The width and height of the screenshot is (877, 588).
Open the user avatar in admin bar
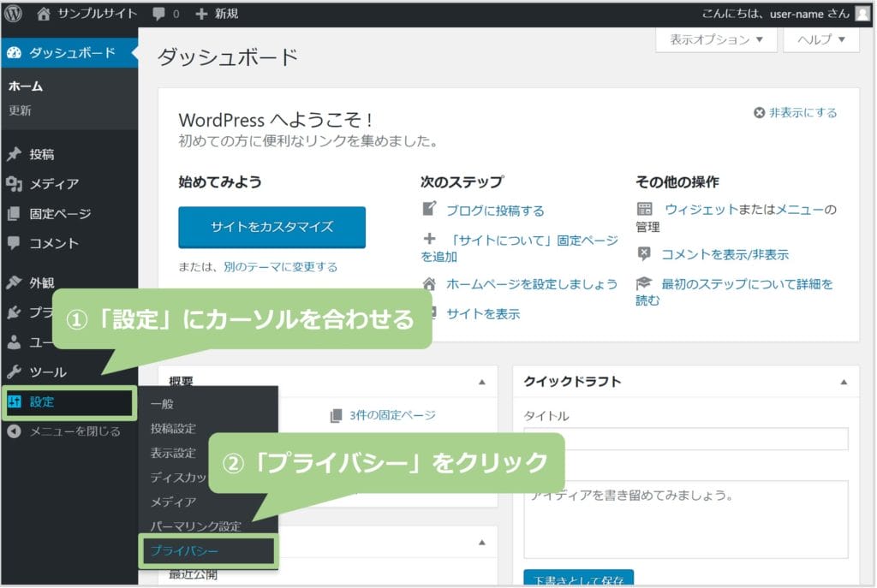click(863, 14)
